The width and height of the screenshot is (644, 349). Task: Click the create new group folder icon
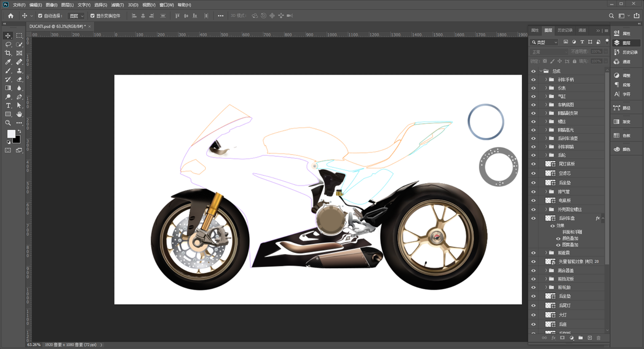(580, 338)
